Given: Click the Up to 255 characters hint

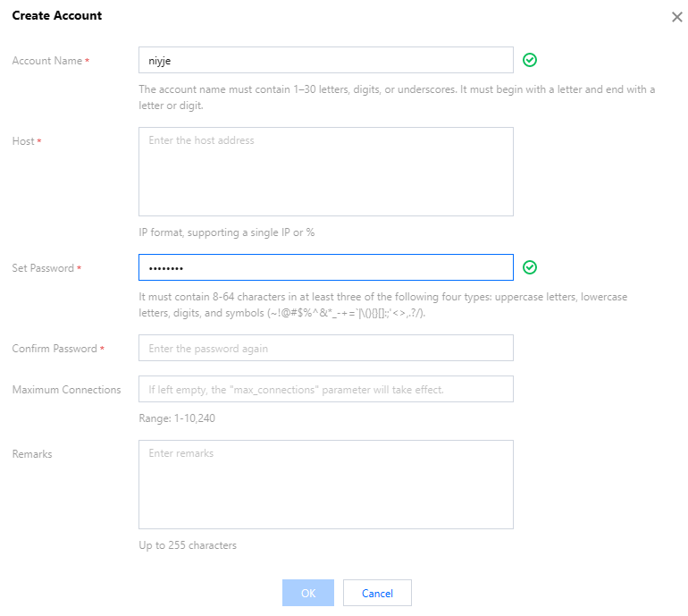Looking at the screenshot, I should [x=188, y=545].
